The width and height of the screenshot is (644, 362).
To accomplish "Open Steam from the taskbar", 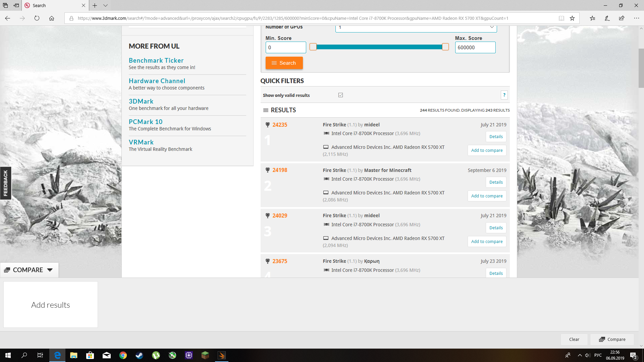I will (x=140, y=355).
